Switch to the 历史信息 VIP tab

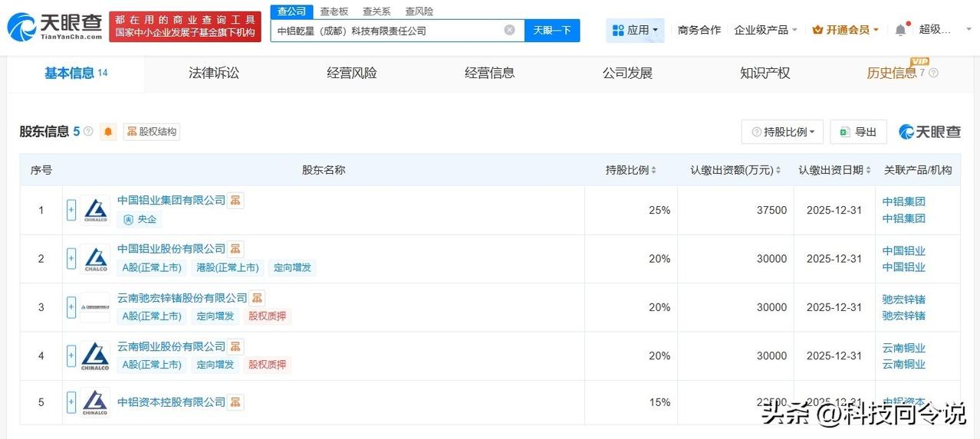[892, 74]
